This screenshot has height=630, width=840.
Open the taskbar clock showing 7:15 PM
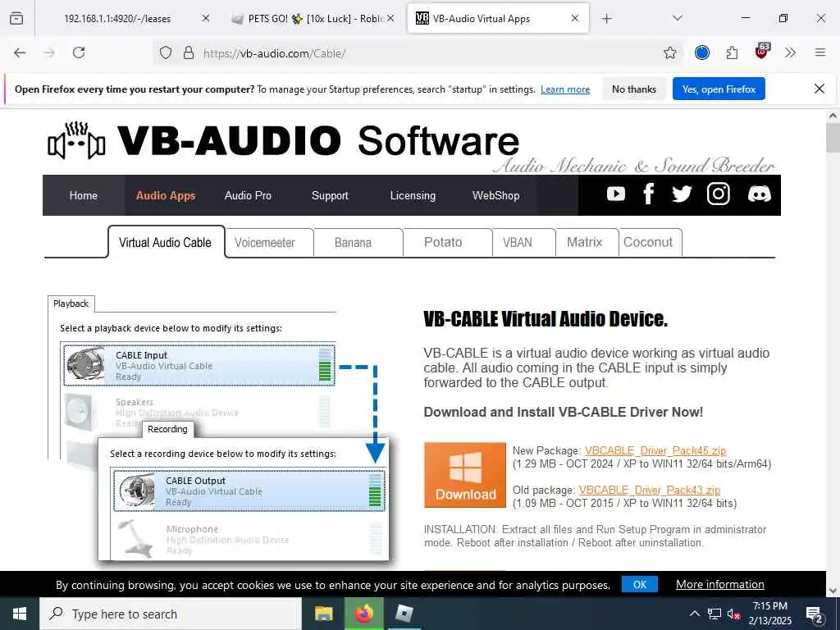point(769,614)
